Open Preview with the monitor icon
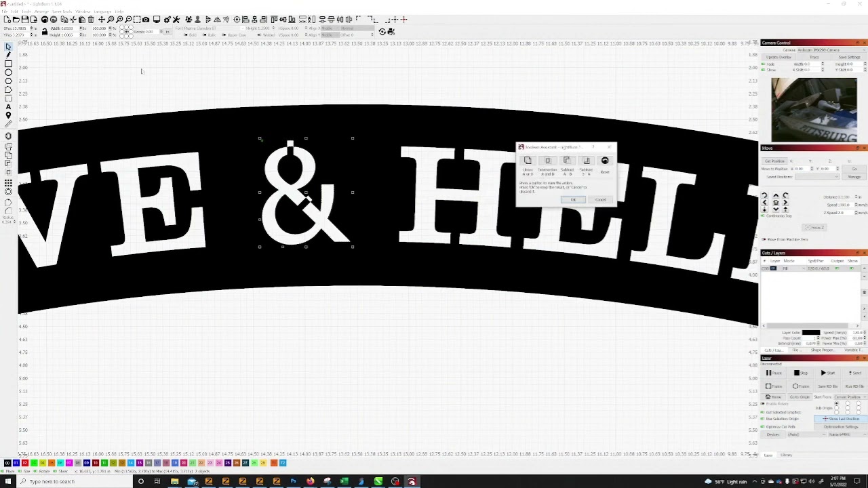This screenshot has width=868, height=488. 157,20
